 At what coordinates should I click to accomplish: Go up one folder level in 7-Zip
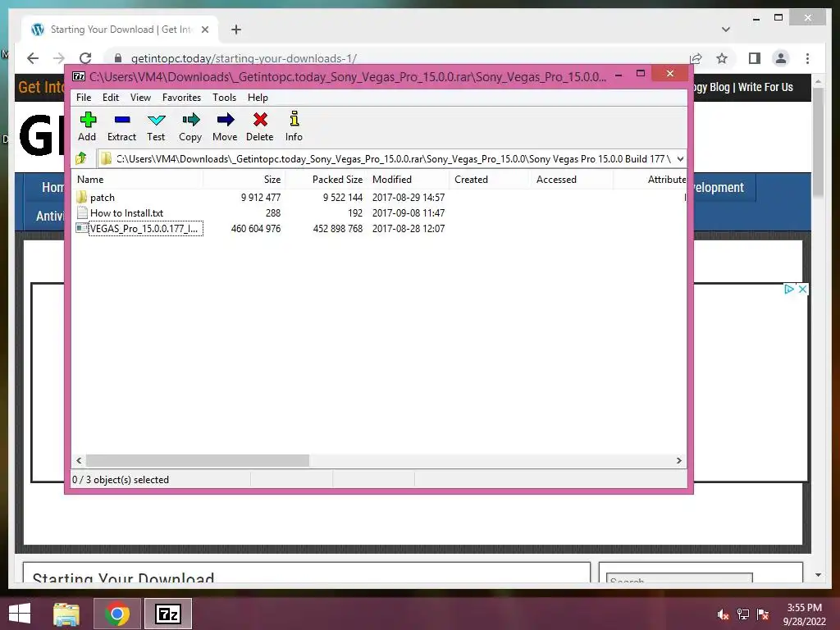pyautogui.click(x=81, y=158)
